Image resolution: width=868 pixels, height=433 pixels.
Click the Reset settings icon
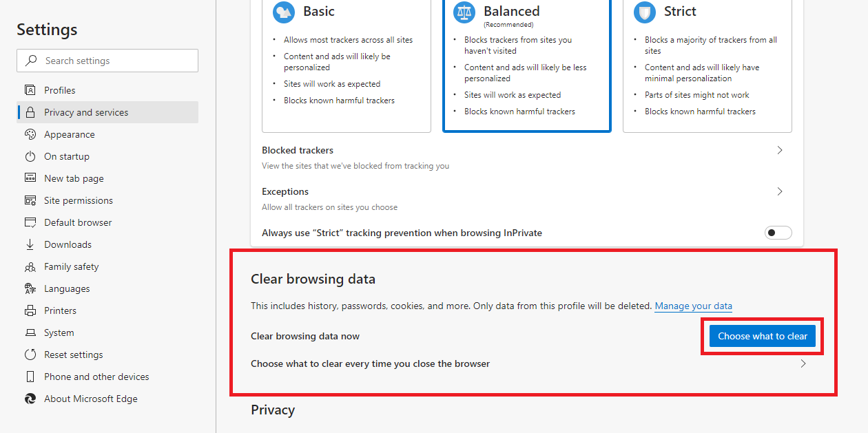(x=30, y=355)
